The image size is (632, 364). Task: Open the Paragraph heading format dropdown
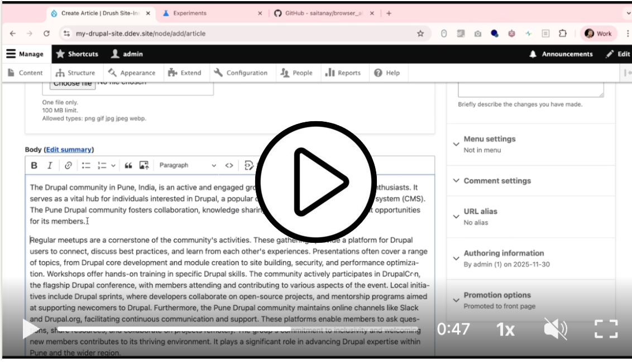(x=188, y=165)
